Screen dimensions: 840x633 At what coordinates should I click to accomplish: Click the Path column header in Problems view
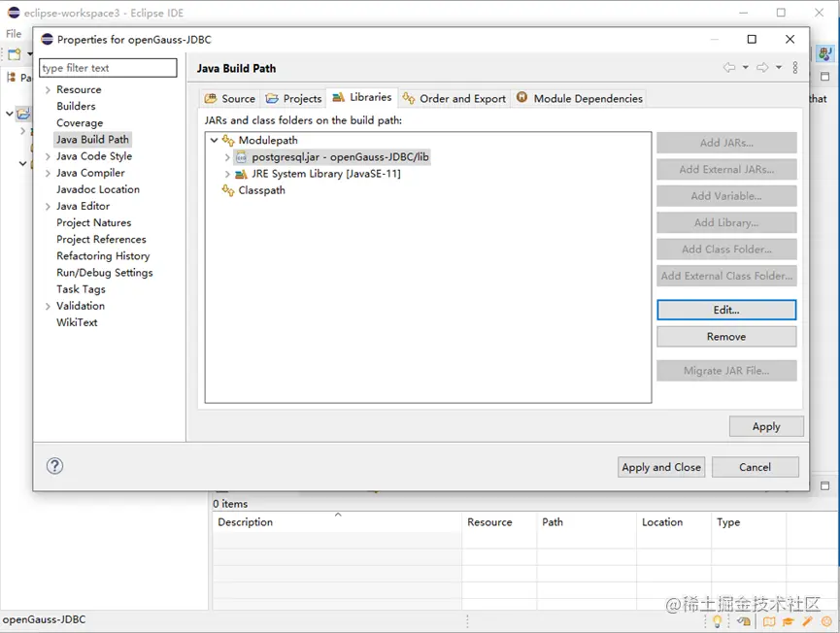587,522
